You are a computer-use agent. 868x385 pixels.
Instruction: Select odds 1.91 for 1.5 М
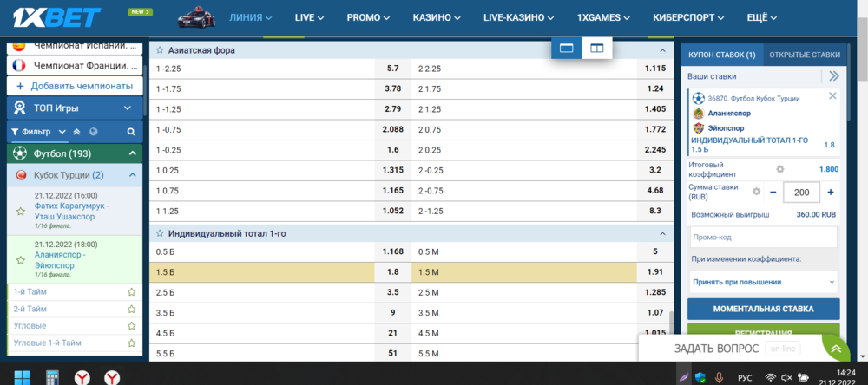point(655,272)
